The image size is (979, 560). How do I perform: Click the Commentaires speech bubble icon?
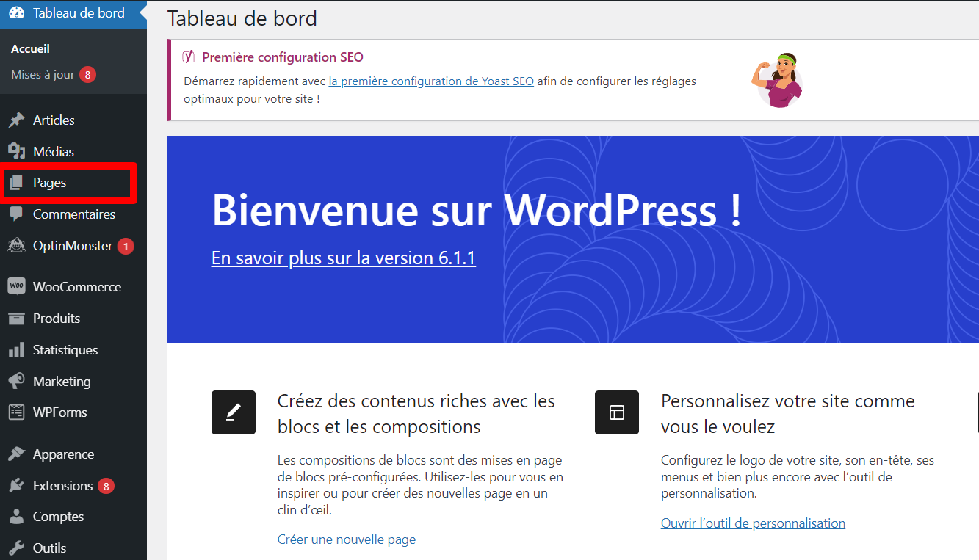(18, 214)
